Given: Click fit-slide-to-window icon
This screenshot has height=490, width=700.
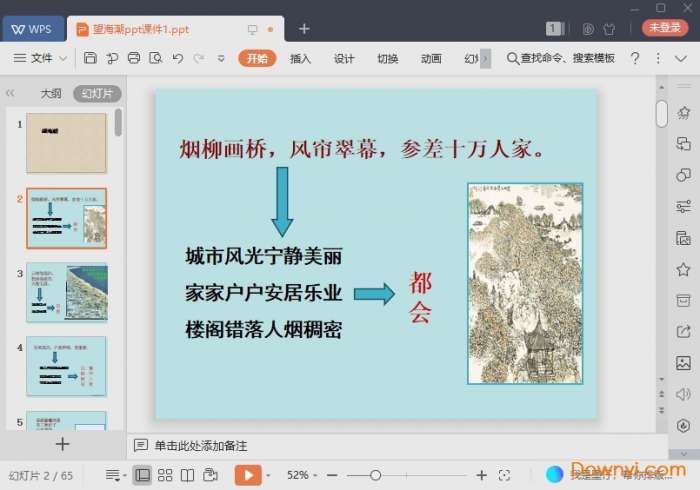Looking at the screenshot, I should click(505, 475).
